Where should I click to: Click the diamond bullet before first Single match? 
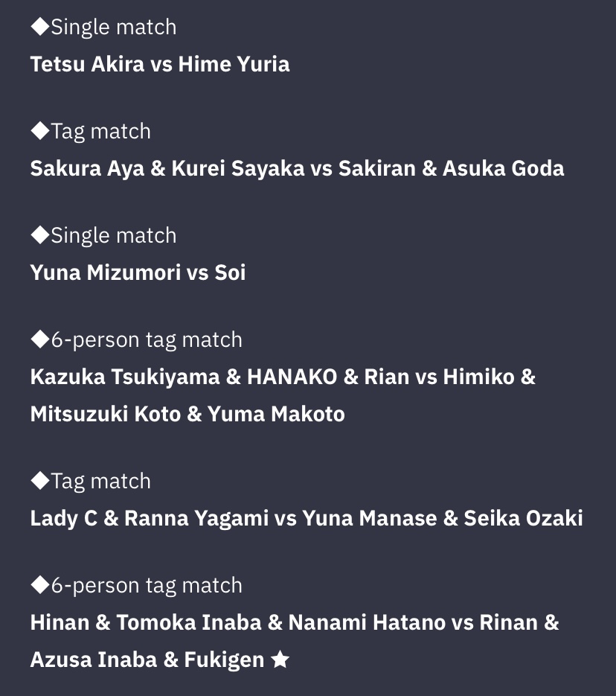coord(40,27)
